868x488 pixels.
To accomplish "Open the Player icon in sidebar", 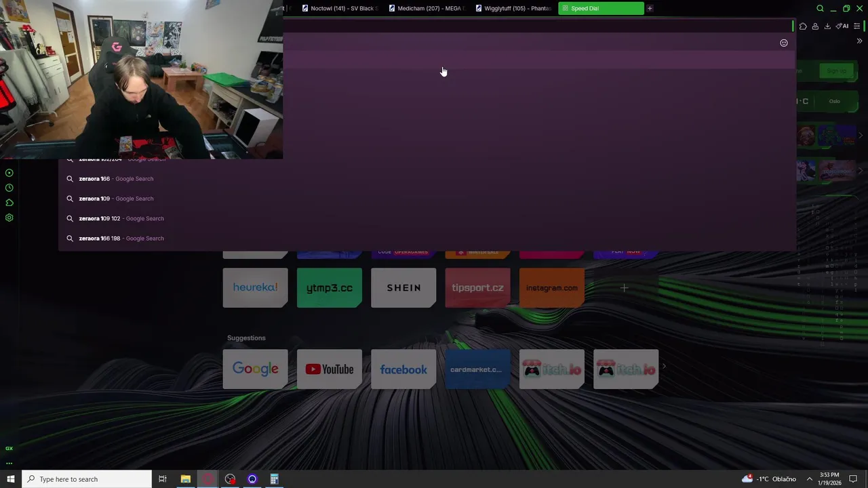I will tap(9, 173).
